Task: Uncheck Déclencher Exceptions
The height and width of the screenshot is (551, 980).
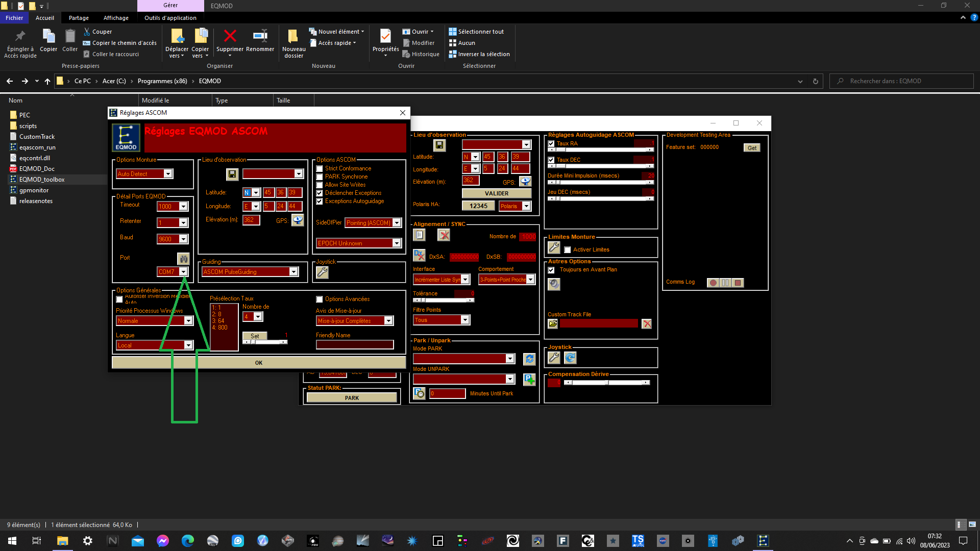Action: click(x=320, y=193)
